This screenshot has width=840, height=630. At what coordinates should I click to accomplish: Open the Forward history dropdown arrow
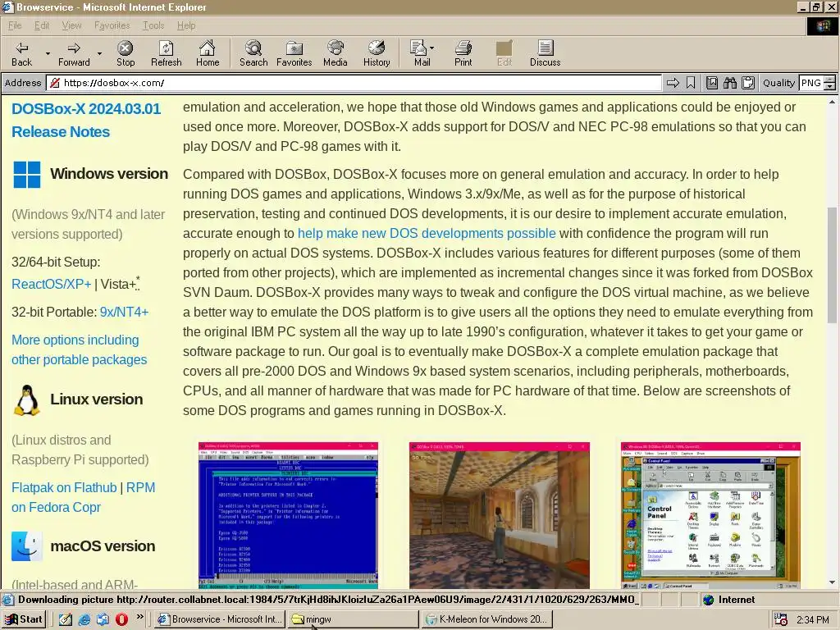coord(99,53)
